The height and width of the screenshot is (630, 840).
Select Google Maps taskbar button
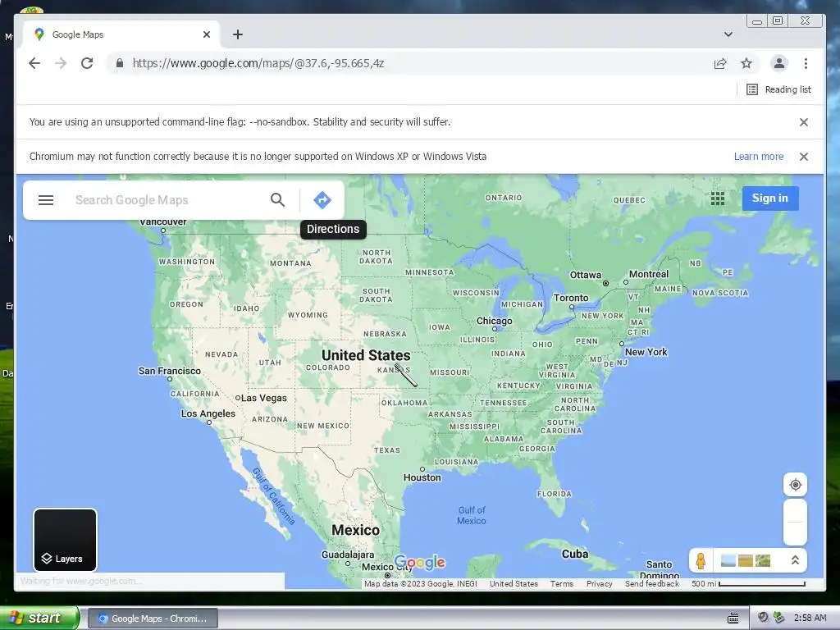pyautogui.click(x=153, y=619)
